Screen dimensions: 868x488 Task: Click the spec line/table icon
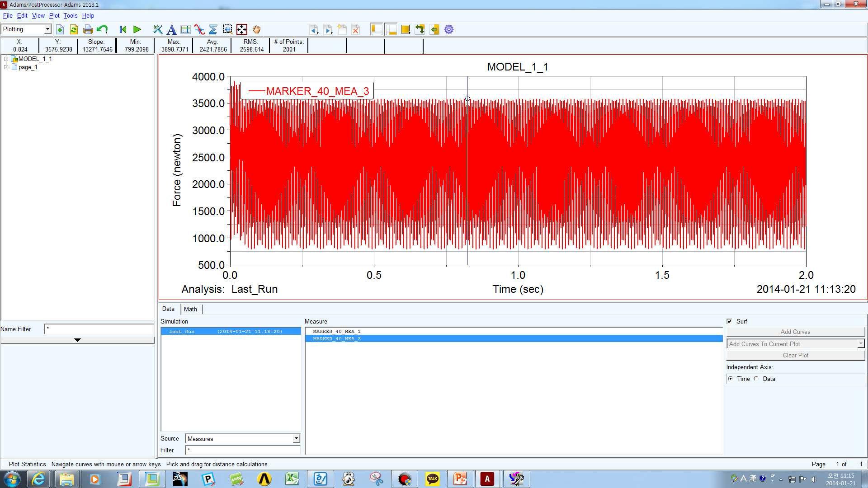point(185,30)
